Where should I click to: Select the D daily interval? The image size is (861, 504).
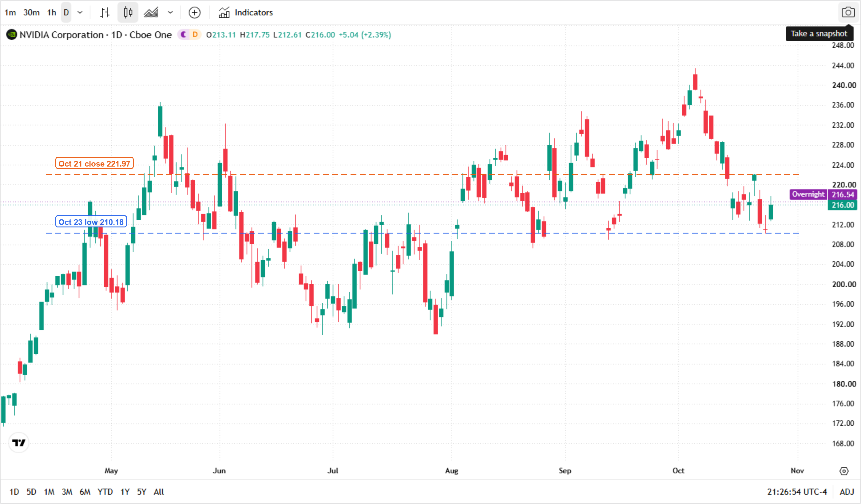point(66,13)
